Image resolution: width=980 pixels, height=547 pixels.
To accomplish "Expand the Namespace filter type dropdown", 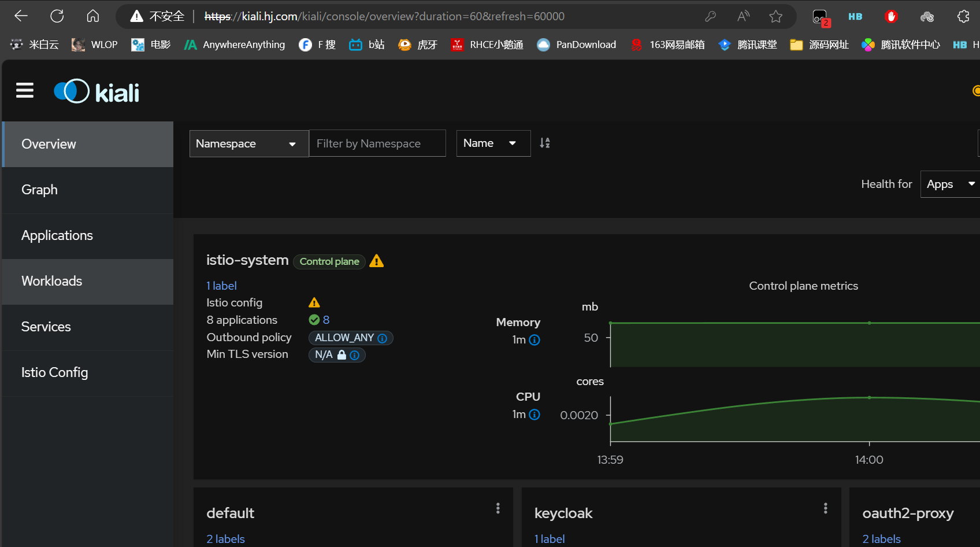I will (x=249, y=143).
